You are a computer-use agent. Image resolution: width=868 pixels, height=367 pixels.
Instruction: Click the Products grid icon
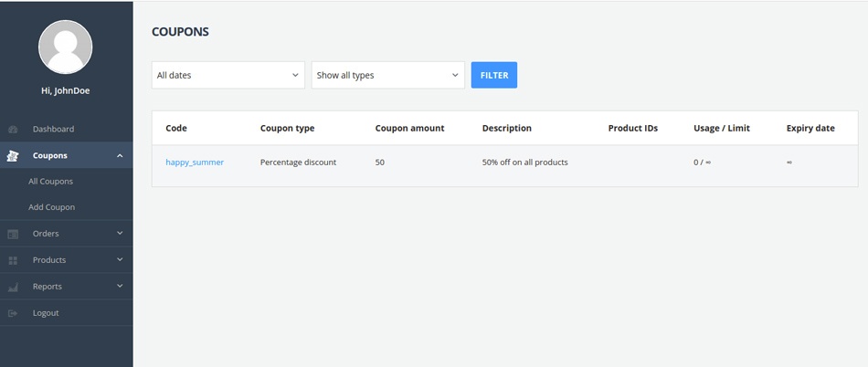point(13,261)
